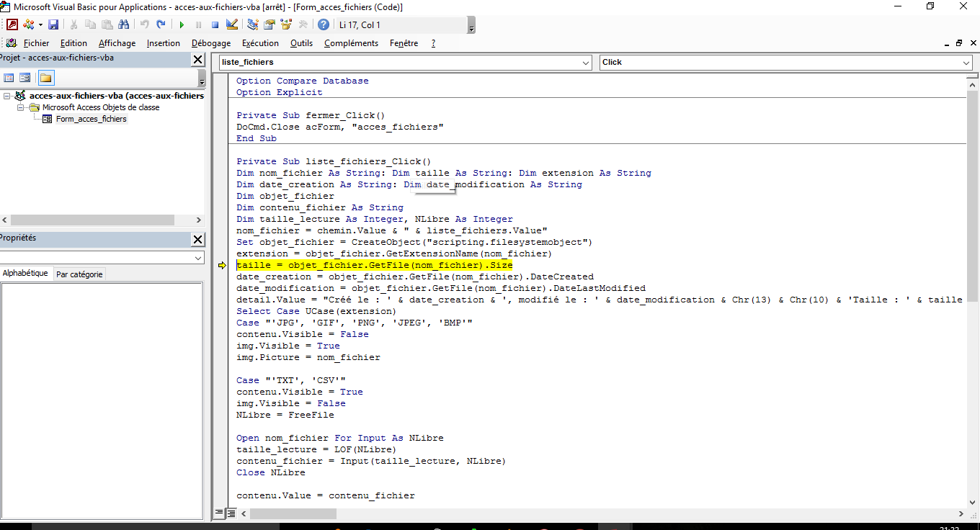980x530 pixels.
Task: Click the Paste clipboard icon
Action: tap(107, 24)
